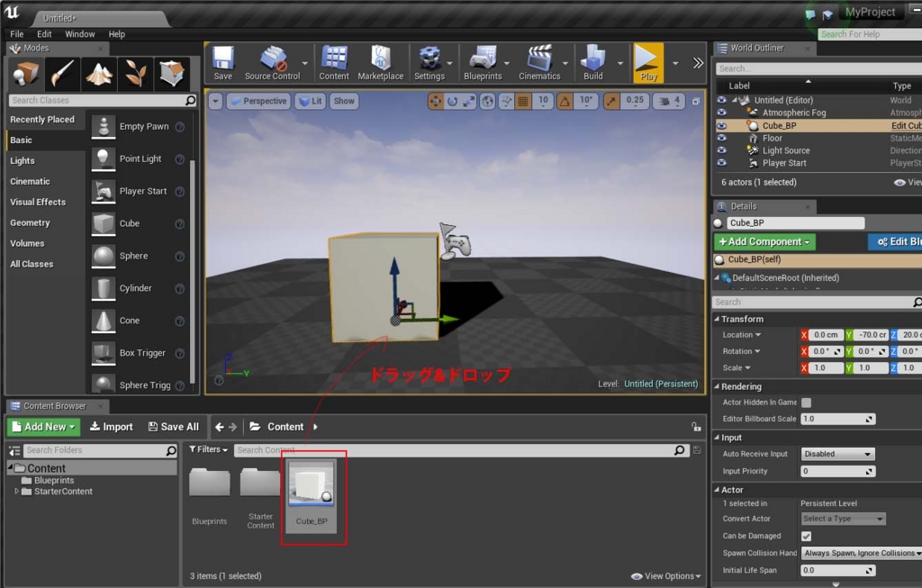Start Play in editor

tap(648, 63)
